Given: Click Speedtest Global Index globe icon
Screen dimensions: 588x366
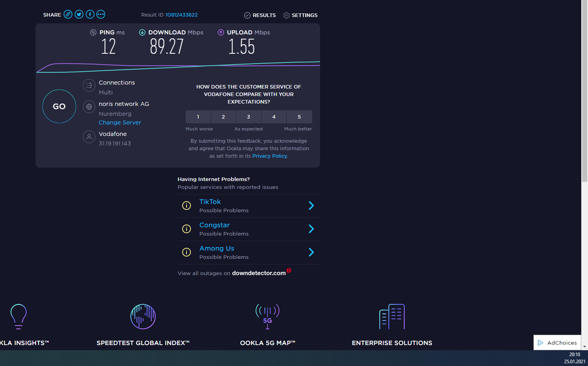Looking at the screenshot, I should pyautogui.click(x=143, y=317).
